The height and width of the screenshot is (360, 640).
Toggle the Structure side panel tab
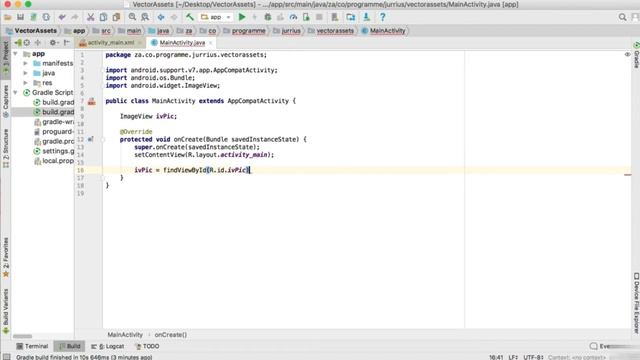click(5, 148)
